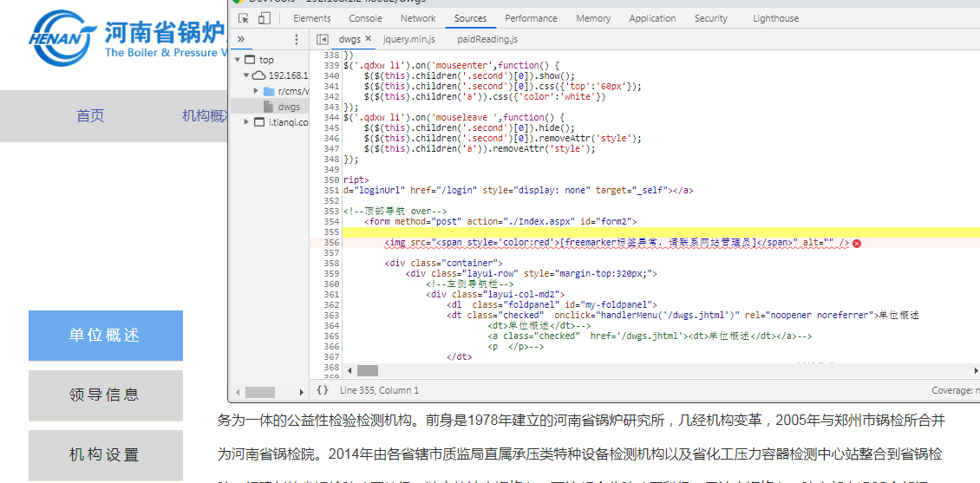
Task: Click the Henan boiler institute logo
Action: tap(61, 39)
